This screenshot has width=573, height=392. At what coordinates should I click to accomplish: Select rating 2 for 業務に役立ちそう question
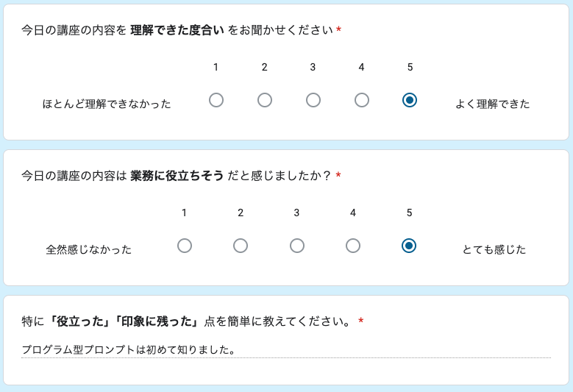point(241,246)
